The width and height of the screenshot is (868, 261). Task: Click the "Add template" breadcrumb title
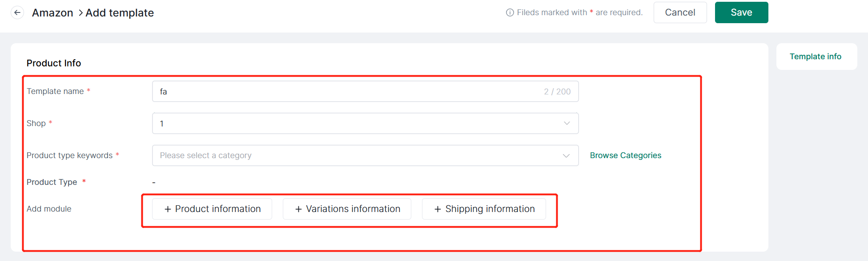coord(120,13)
